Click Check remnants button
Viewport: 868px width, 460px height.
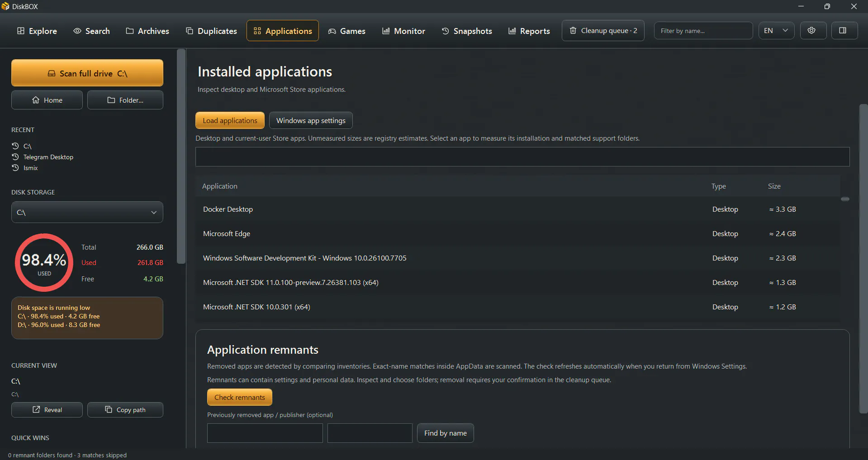pos(240,397)
